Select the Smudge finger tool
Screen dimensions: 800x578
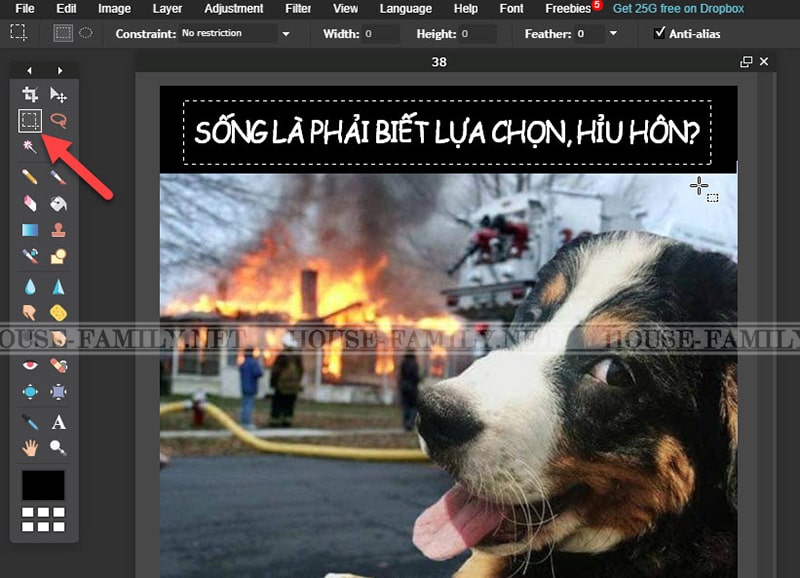(30, 313)
